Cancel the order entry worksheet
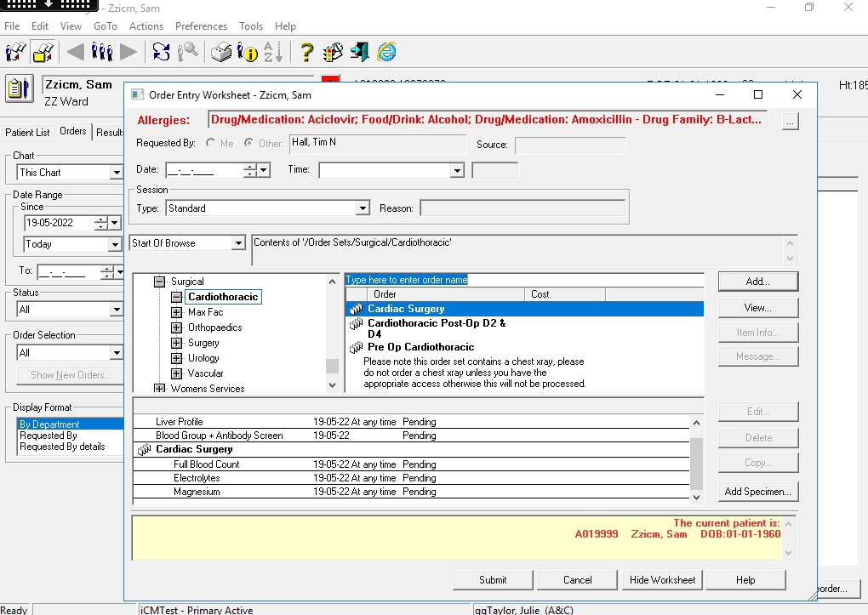The width and height of the screenshot is (868, 615). [577, 580]
